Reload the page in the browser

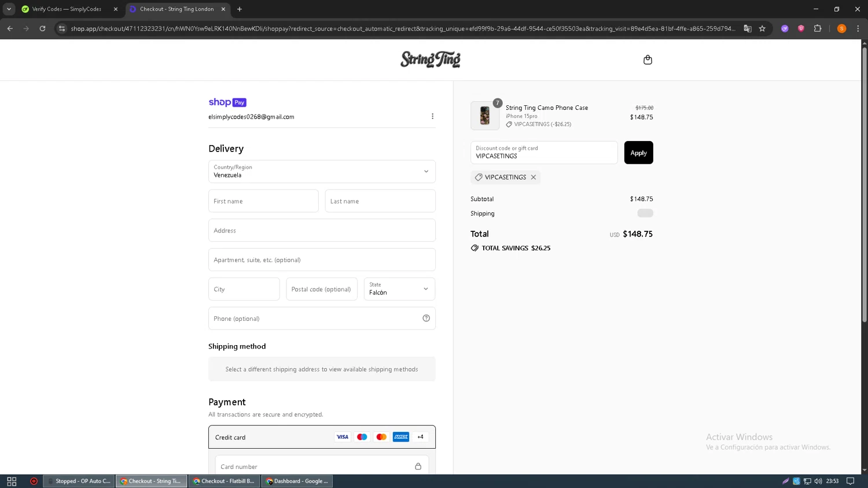tap(42, 28)
